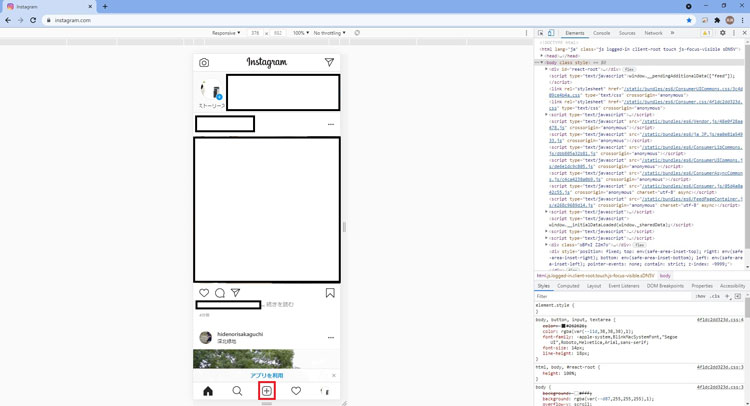Open the Responsive device dropdown
The width and height of the screenshot is (750, 406).
(226, 33)
